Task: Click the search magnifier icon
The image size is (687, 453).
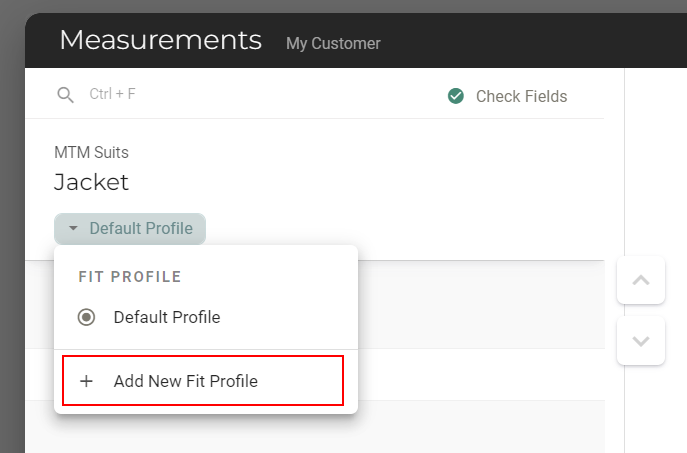Action: [x=65, y=95]
